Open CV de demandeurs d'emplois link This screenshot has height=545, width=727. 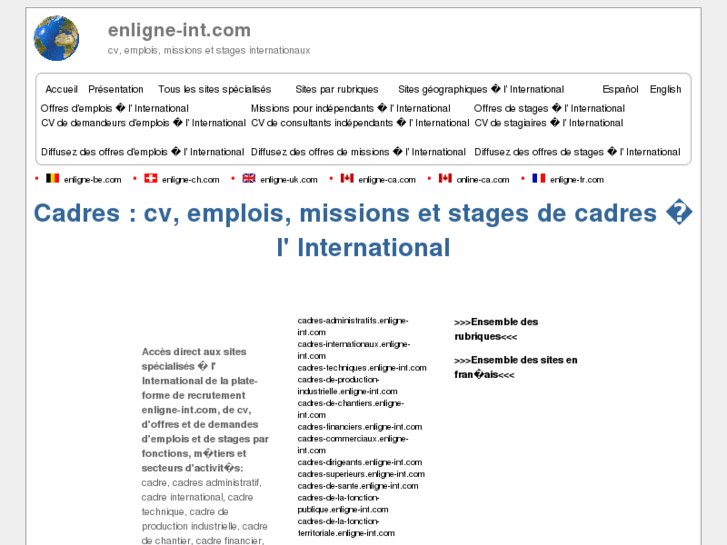coord(143,123)
